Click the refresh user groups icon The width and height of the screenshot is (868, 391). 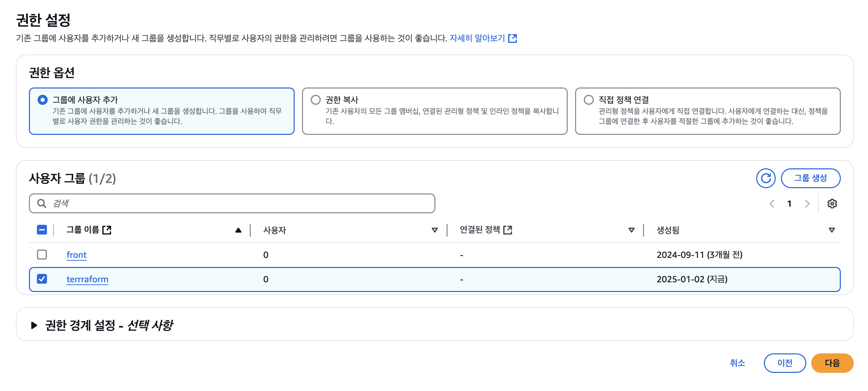(766, 178)
